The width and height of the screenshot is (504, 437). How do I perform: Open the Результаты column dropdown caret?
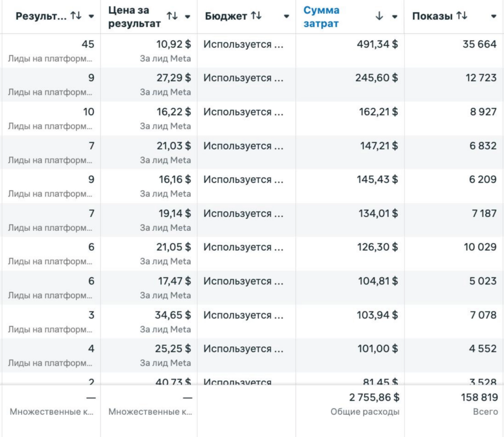pos(91,17)
